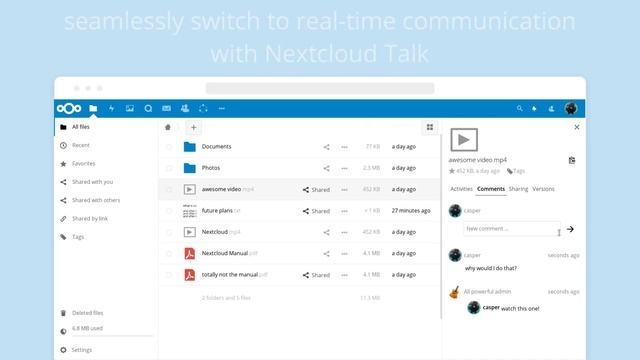
Task: Open the Files app icon in header
Action: pos(93,108)
